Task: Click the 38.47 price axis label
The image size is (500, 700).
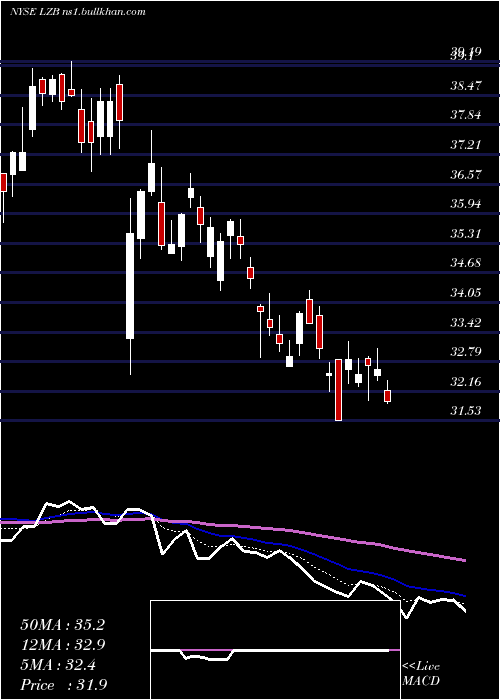Action: pos(466,85)
